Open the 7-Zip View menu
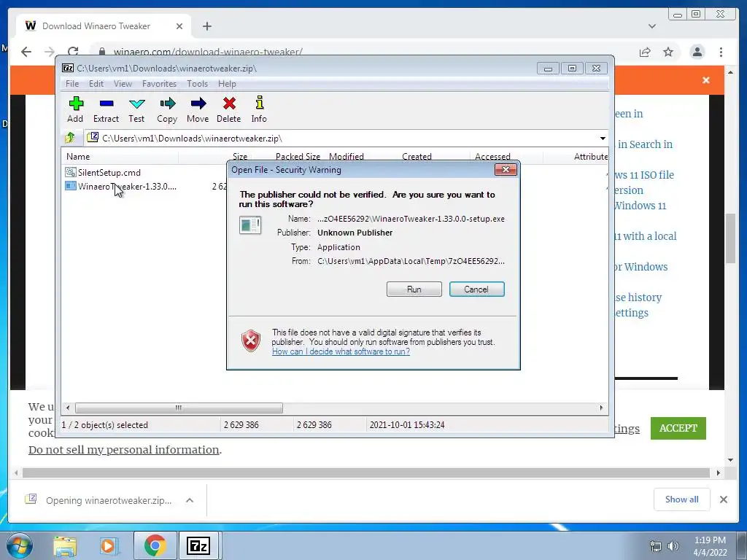This screenshot has height=560, width=747. click(x=123, y=84)
